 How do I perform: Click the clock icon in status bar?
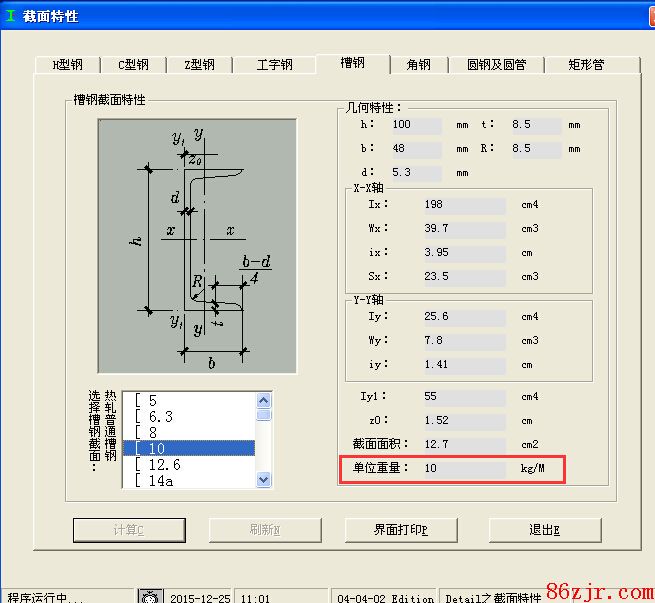150,597
